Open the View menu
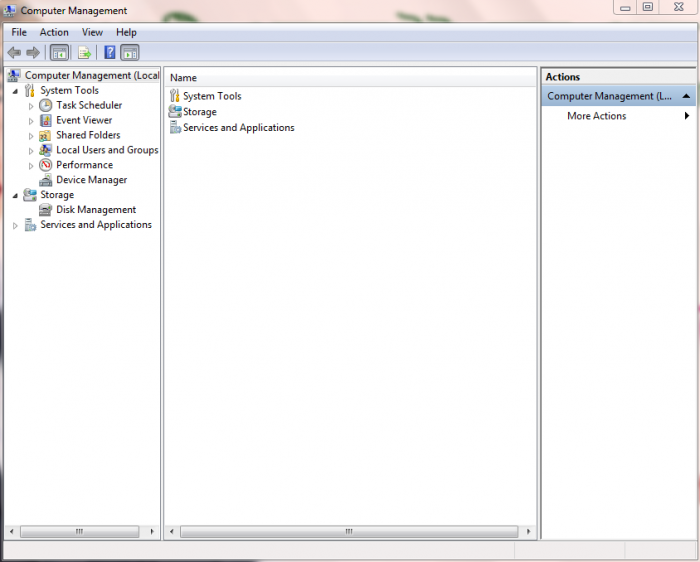Screen dimensions: 700x562 92,32
